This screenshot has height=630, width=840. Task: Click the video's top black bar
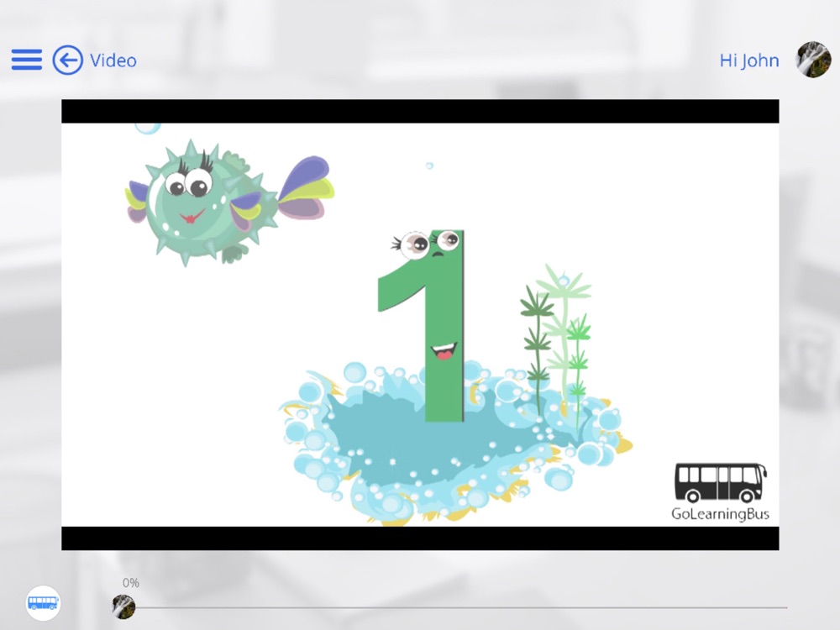click(420, 111)
